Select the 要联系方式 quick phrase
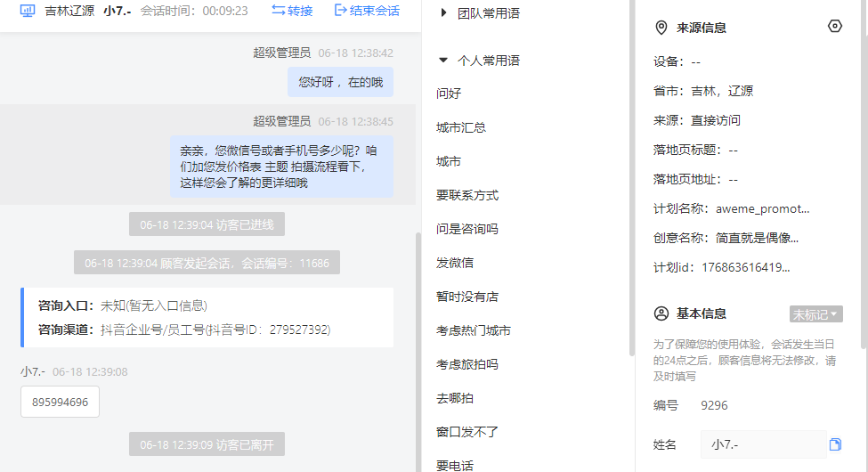 tap(467, 195)
